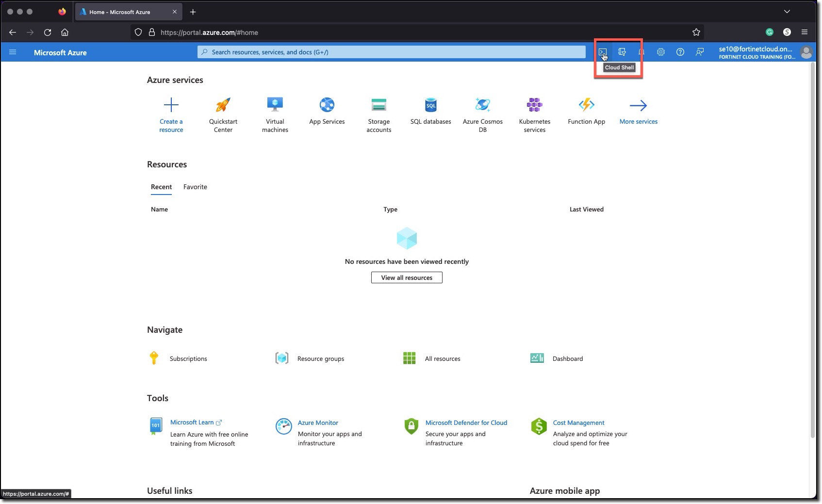The width and height of the screenshot is (822, 504).
Task: Switch to the Recent tab
Action: point(161,187)
